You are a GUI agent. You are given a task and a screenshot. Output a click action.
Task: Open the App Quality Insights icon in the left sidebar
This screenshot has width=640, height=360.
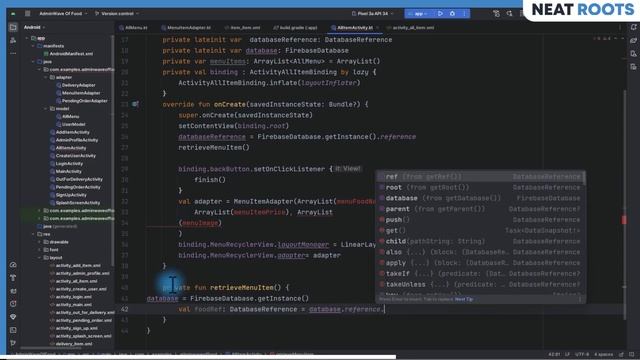pyautogui.click(x=13, y=317)
